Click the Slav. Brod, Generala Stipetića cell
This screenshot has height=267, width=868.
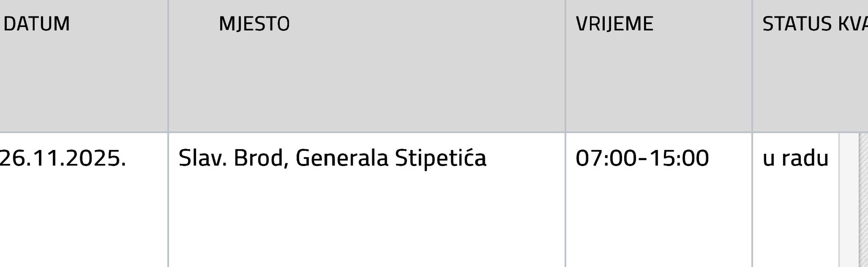click(332, 158)
